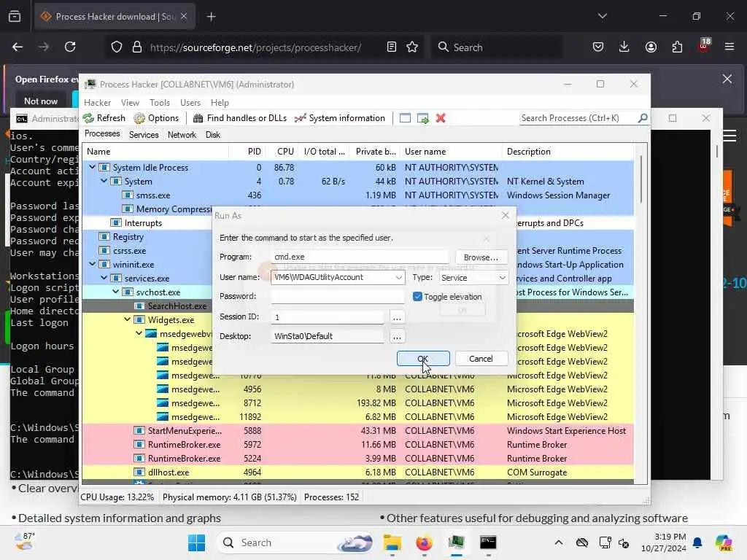The image size is (747, 560).
Task: Click the Search Processes field
Action: click(x=578, y=118)
